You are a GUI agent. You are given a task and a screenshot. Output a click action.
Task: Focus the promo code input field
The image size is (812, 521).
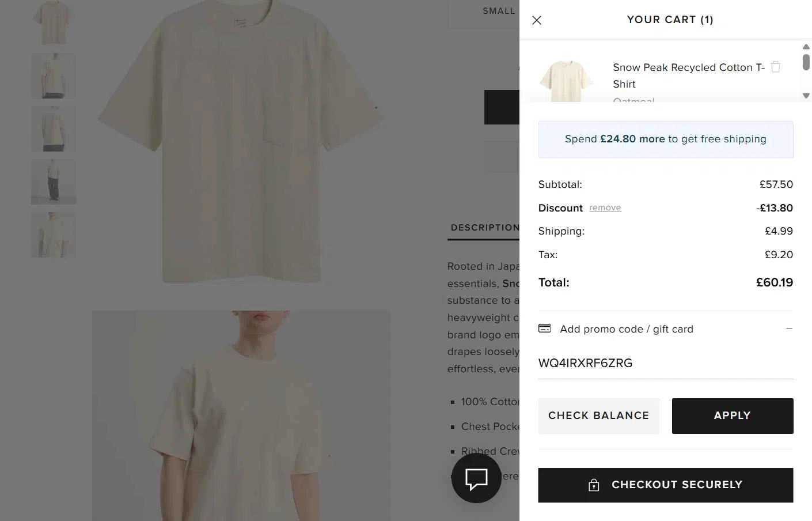(665, 363)
